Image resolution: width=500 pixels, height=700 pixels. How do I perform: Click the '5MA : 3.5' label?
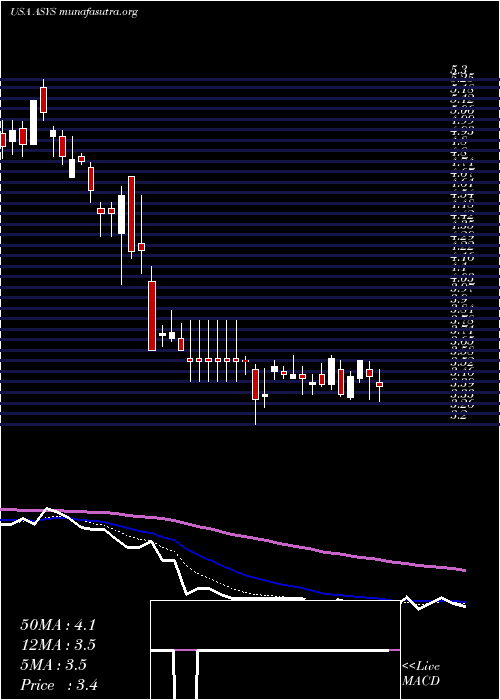click(x=54, y=665)
